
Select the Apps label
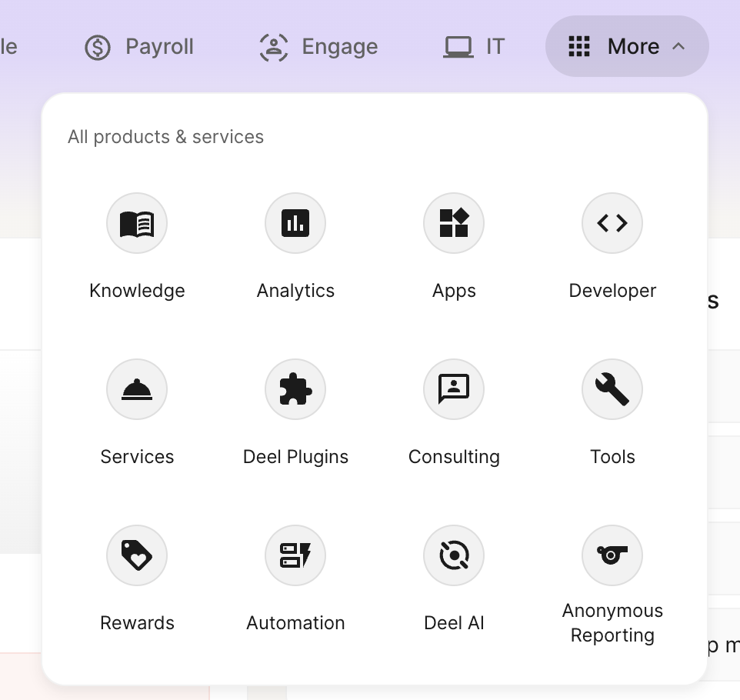[x=454, y=291]
